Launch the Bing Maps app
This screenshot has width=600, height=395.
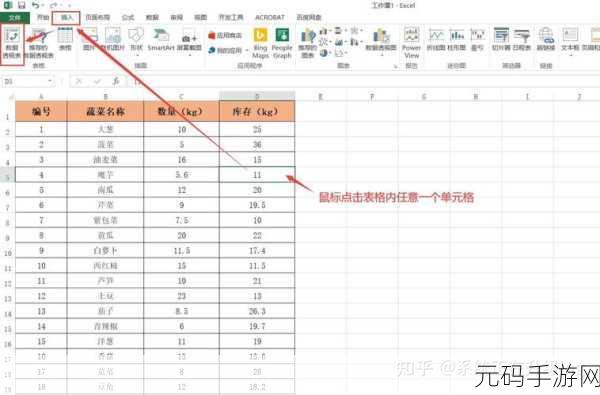coord(261,43)
